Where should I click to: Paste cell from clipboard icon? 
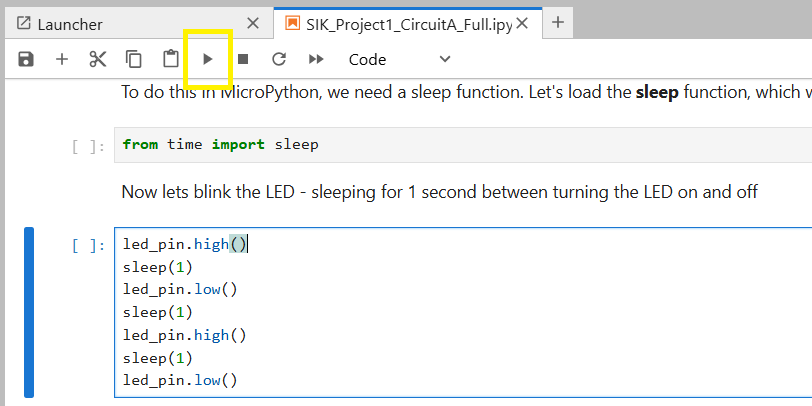[x=170, y=60]
